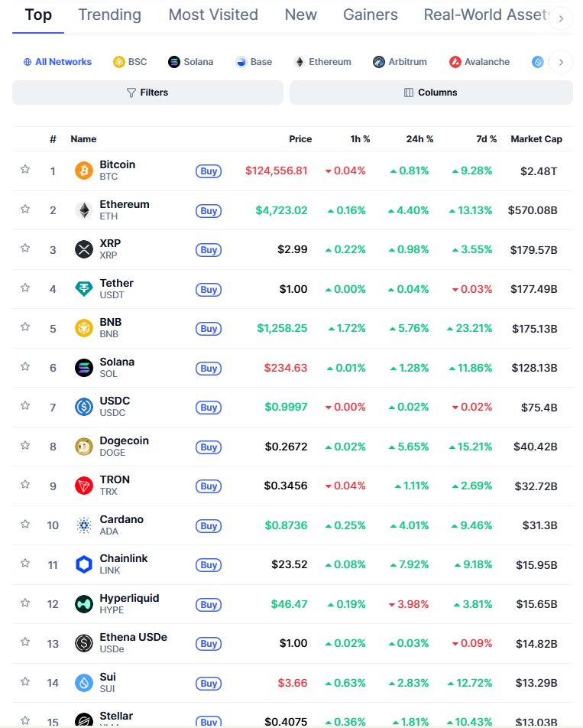Show more networks with the chevron arrow

pos(561,62)
